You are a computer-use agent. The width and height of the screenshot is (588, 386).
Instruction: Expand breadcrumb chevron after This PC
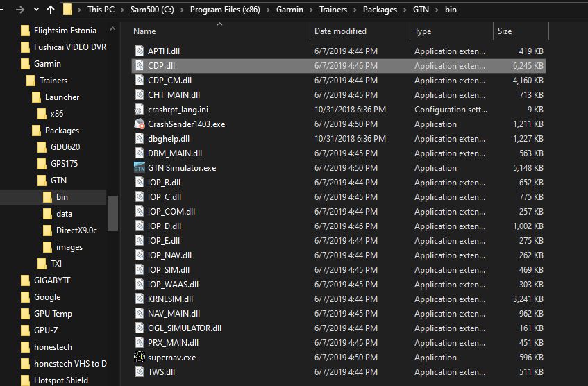[122, 10]
